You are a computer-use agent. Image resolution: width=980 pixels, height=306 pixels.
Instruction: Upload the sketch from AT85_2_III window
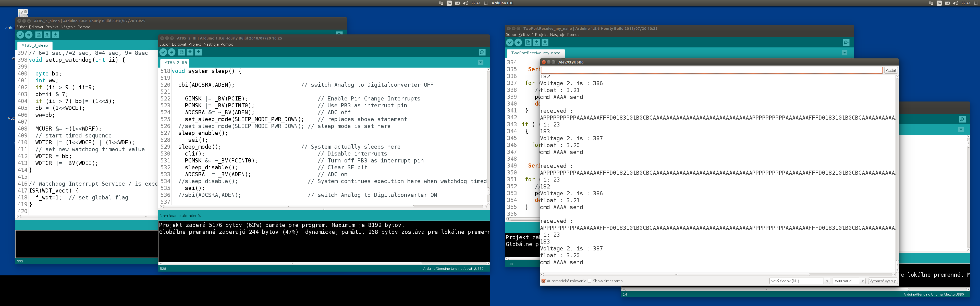pyautogui.click(x=171, y=53)
